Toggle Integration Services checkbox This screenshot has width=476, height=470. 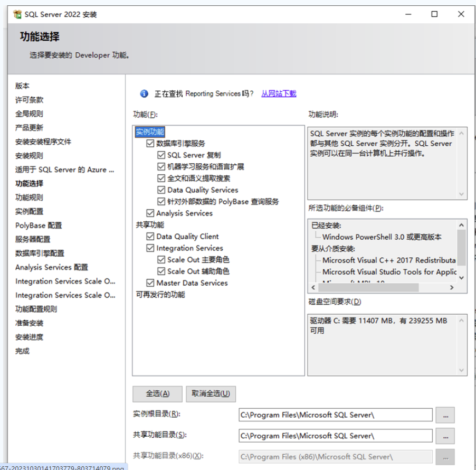pyautogui.click(x=150, y=248)
